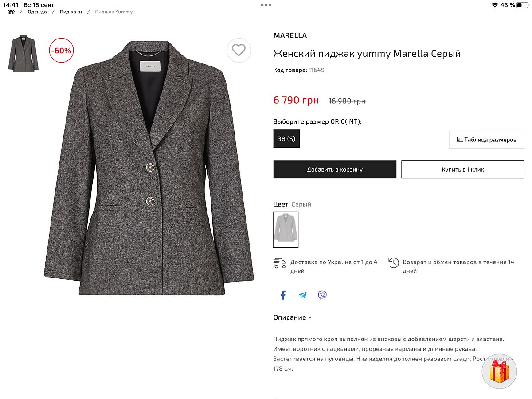Open the Одежда breadcrumb category
532x399 pixels.
click(37, 12)
